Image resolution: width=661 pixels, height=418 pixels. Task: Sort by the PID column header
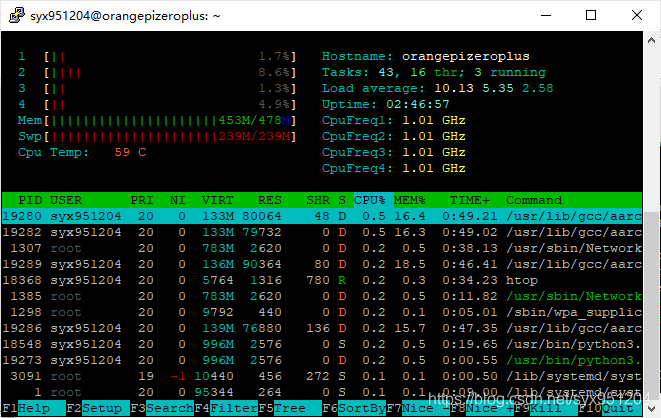point(30,200)
